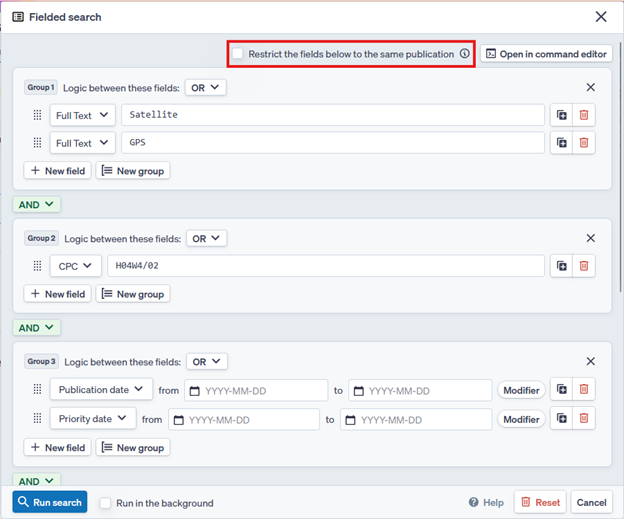Click Modifier for Publication date
Viewport: 624px width, 519px height.
point(520,390)
